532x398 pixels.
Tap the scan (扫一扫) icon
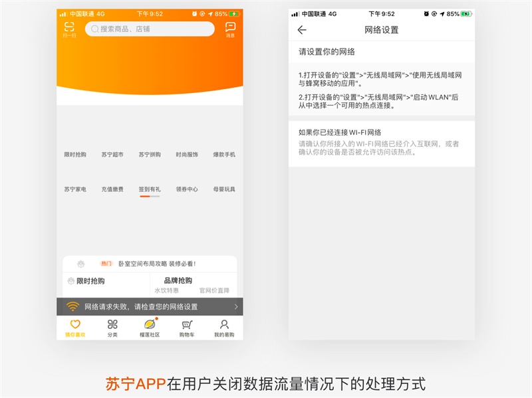(x=69, y=29)
